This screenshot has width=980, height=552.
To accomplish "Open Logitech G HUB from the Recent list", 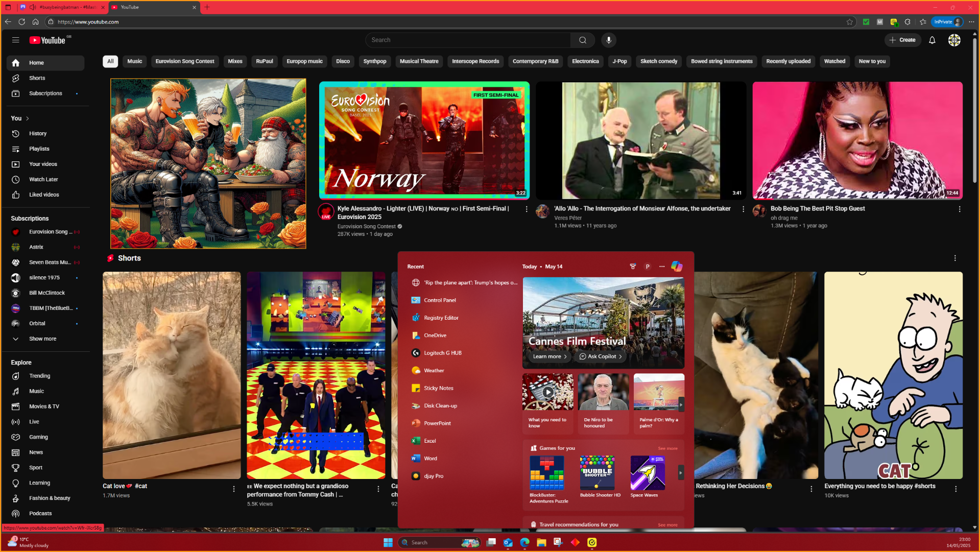I will [x=463, y=353].
